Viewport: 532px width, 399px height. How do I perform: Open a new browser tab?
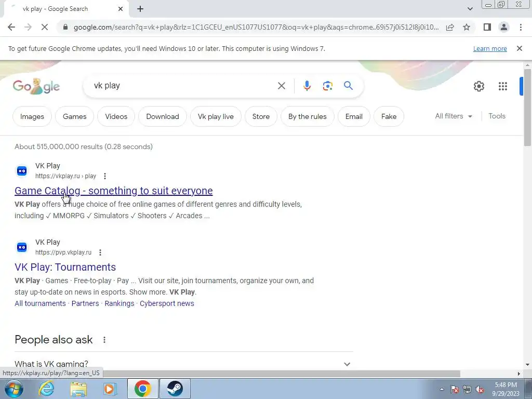point(140,9)
